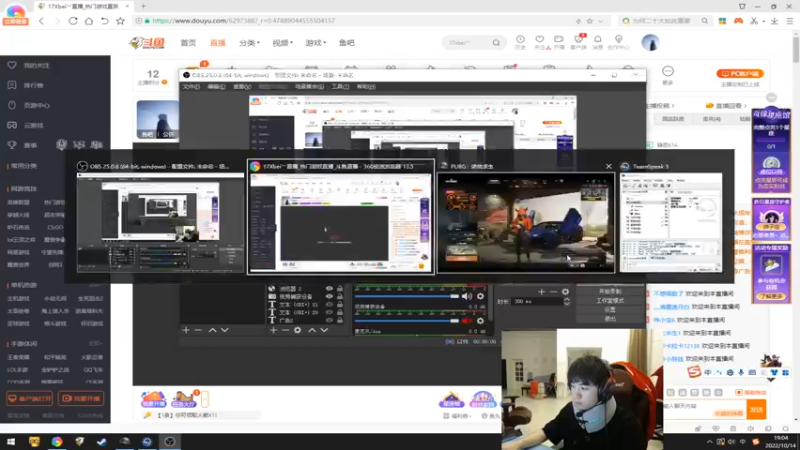The width and height of the screenshot is (800, 450).
Task: Add a scene with OBS scenes plus
Action: [186, 330]
